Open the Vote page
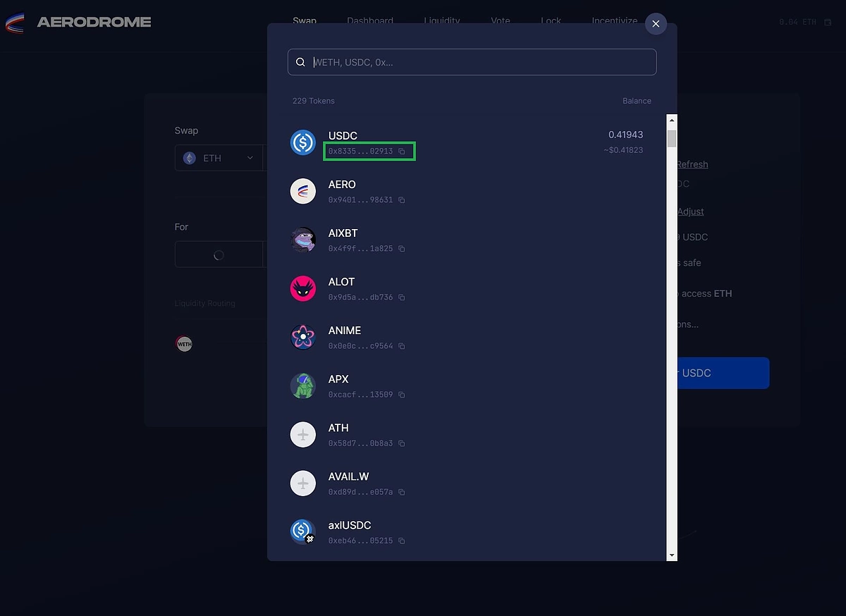846x616 pixels. point(500,21)
